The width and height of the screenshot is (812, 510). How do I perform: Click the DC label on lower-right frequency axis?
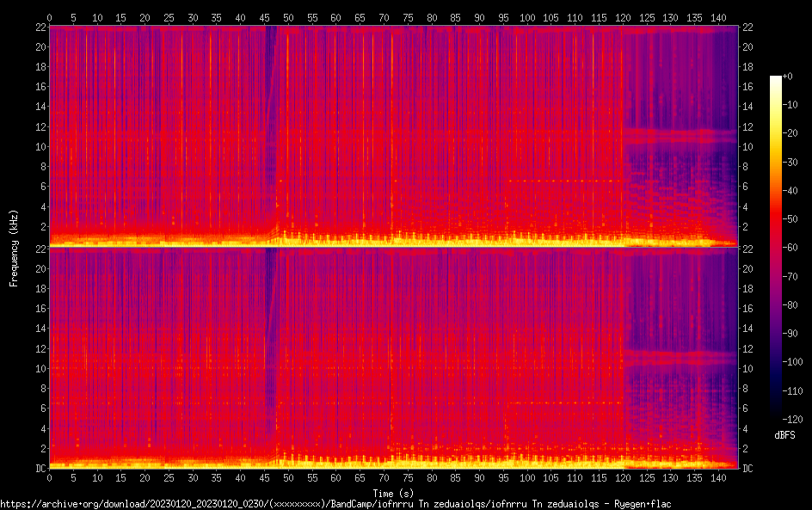point(748,468)
